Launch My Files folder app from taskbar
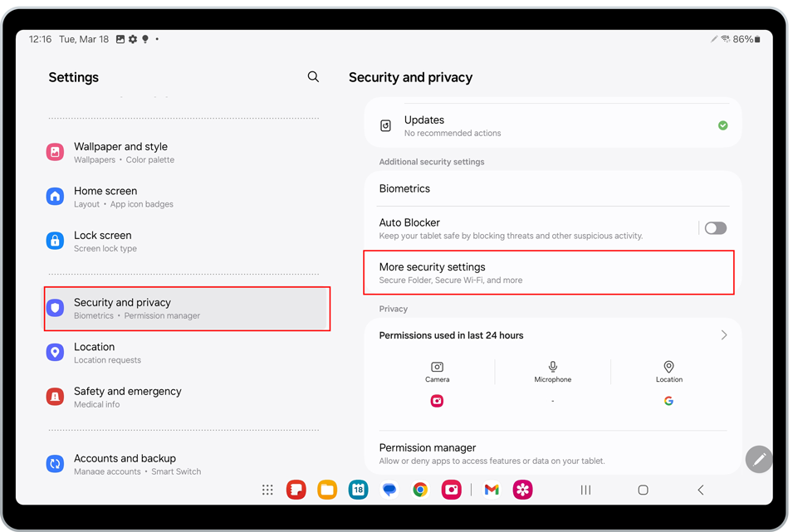 tap(327, 490)
